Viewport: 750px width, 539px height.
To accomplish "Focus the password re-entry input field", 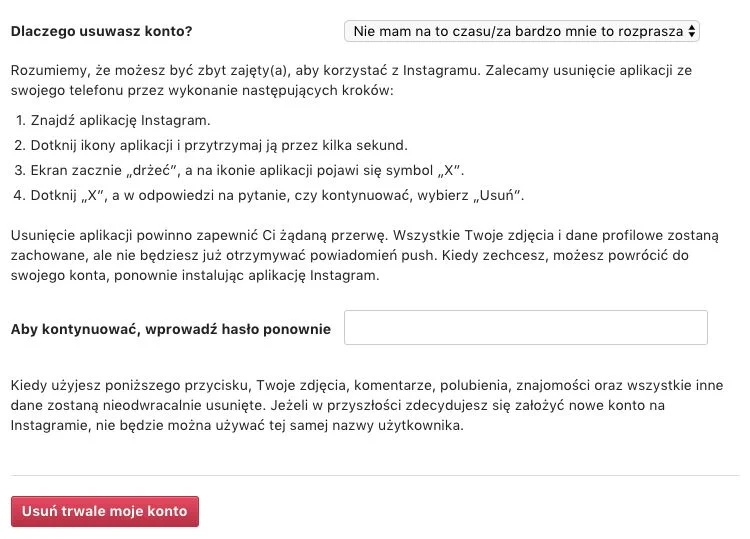I will click(526, 328).
